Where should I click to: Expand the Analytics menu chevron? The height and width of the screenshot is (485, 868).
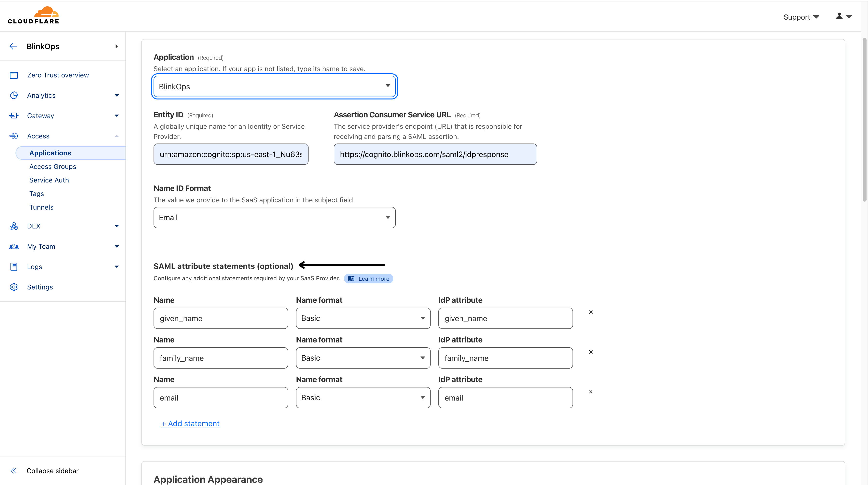(x=116, y=95)
